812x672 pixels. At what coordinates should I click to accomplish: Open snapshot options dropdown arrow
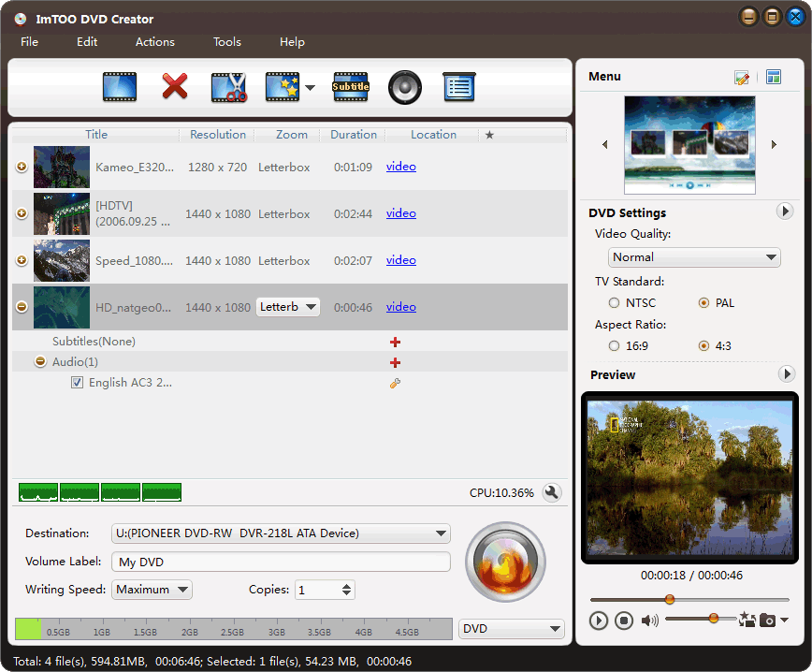(x=785, y=620)
